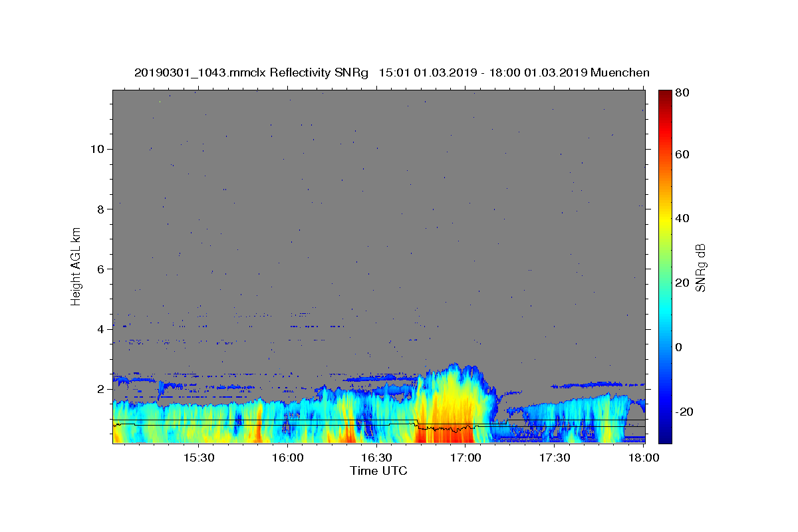Click the colorbar value 60

682,154
